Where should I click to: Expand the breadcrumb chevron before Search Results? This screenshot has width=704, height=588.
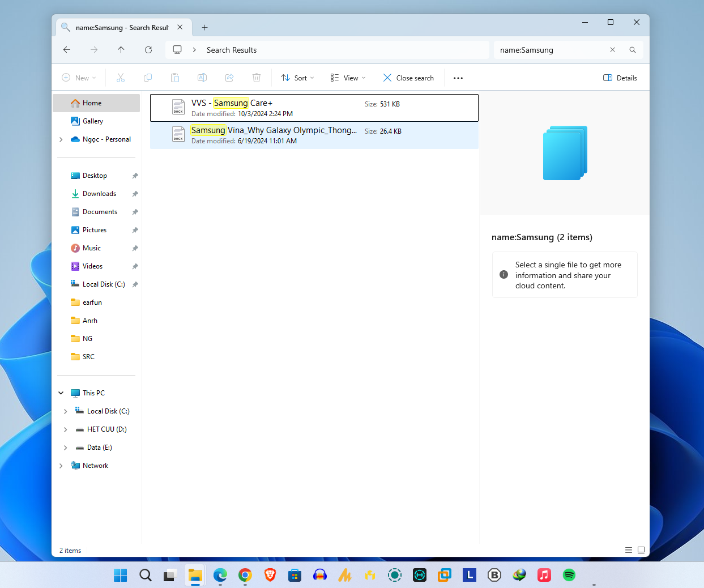tap(194, 50)
